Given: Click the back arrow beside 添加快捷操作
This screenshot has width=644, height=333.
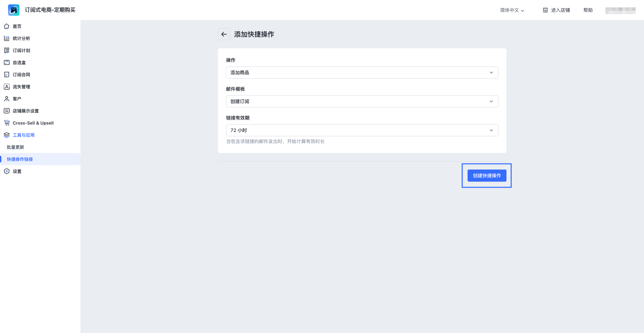Looking at the screenshot, I should [224, 34].
